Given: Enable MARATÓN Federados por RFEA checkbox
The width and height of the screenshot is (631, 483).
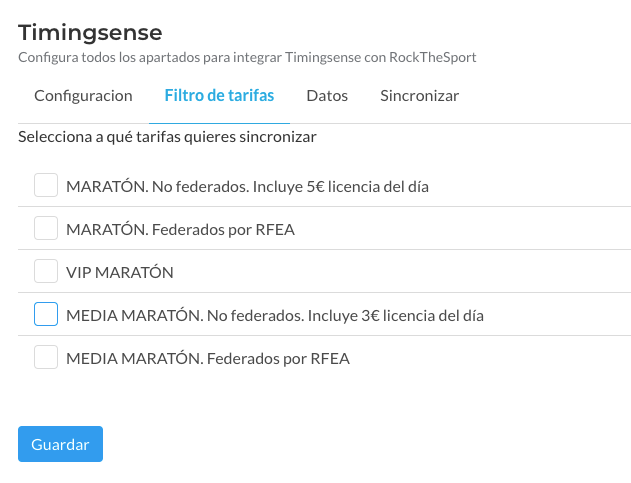Looking at the screenshot, I should [x=46, y=228].
